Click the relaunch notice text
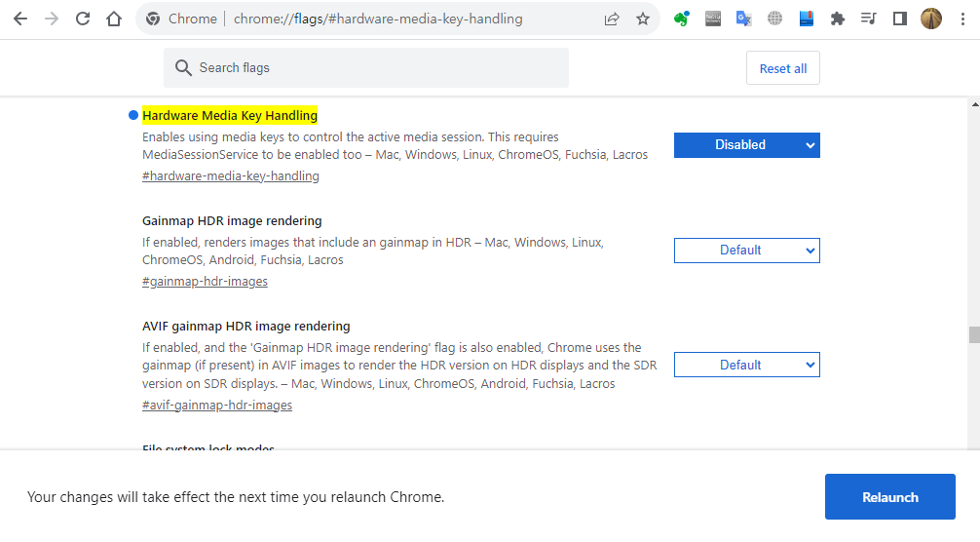This screenshot has width=980, height=542. coord(236,497)
